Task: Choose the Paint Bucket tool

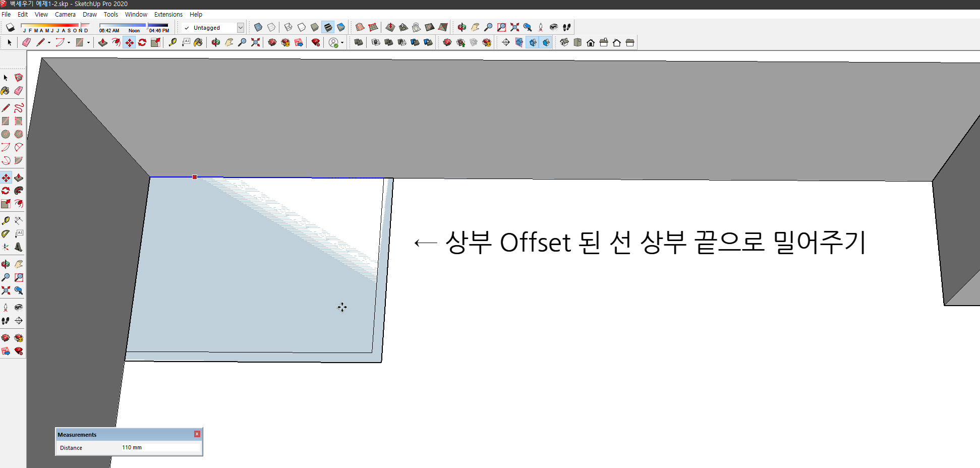Action: 6,90
